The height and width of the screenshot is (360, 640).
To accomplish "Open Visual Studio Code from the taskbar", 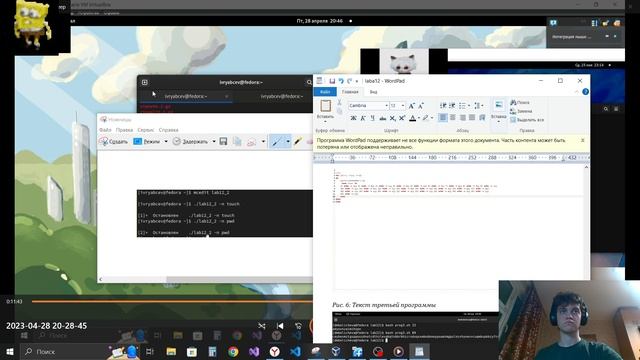I will pyautogui.click(x=296, y=351).
